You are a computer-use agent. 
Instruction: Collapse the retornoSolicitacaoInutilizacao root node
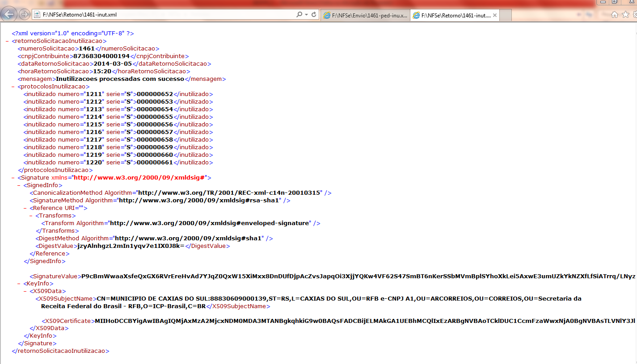[8, 41]
